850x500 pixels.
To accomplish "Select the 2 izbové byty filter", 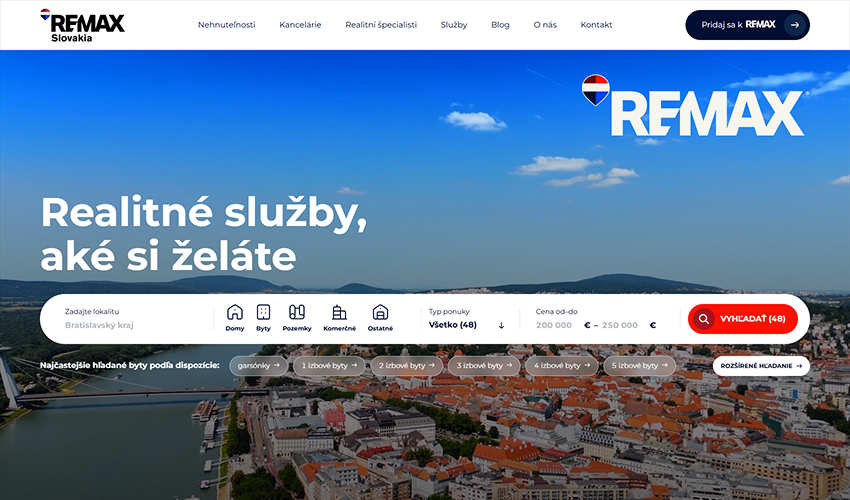I will click(407, 366).
